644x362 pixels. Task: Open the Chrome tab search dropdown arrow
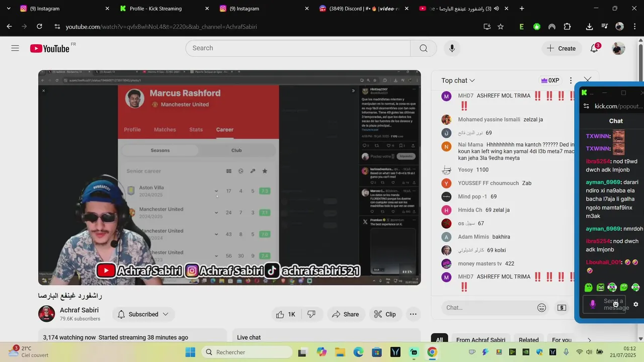point(9,9)
